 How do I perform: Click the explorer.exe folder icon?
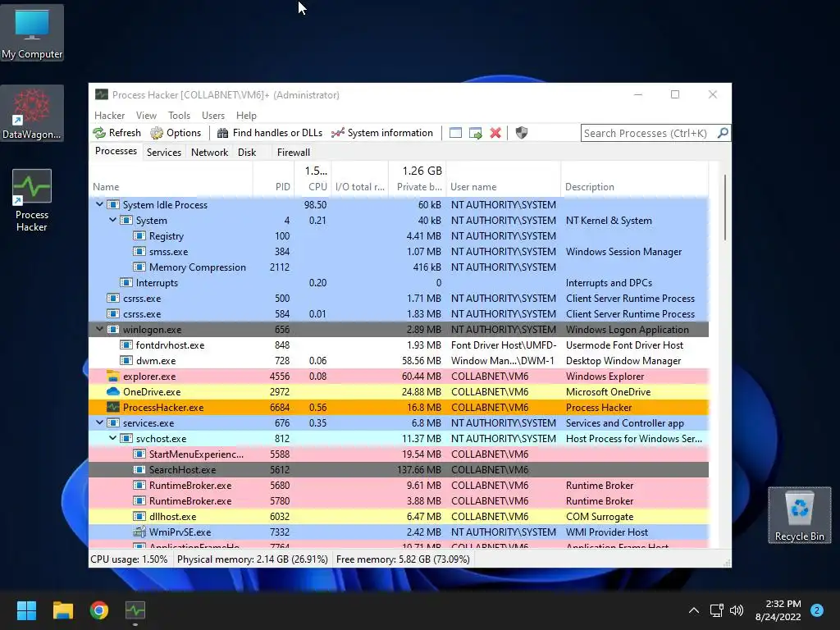(112, 376)
